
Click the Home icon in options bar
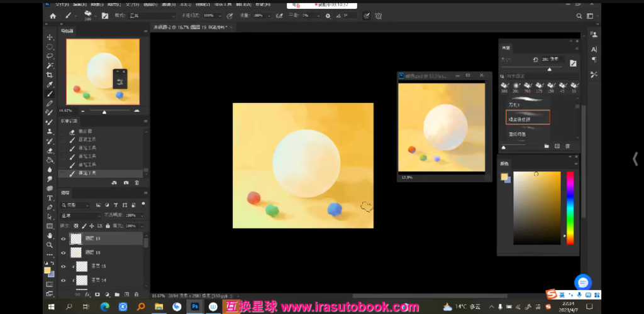pyautogui.click(x=53, y=16)
